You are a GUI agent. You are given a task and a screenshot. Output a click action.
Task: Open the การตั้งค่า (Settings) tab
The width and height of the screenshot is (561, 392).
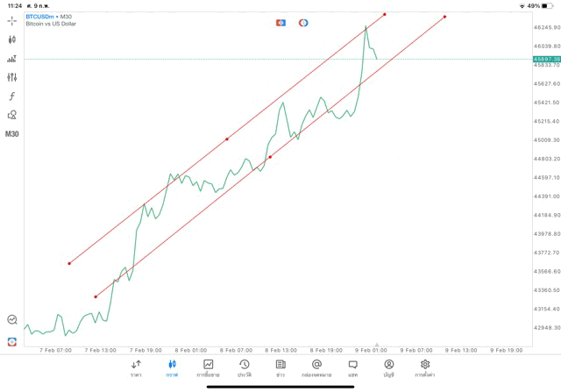[425, 367]
